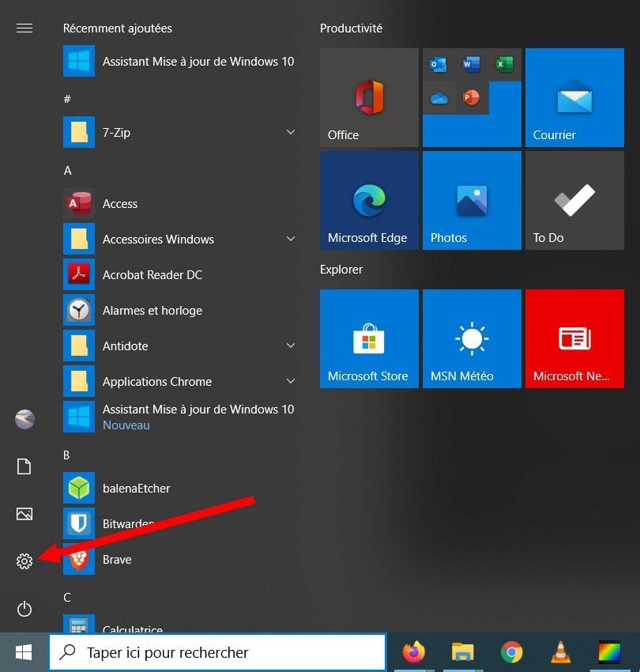Click the A letter header in app list

tap(68, 171)
